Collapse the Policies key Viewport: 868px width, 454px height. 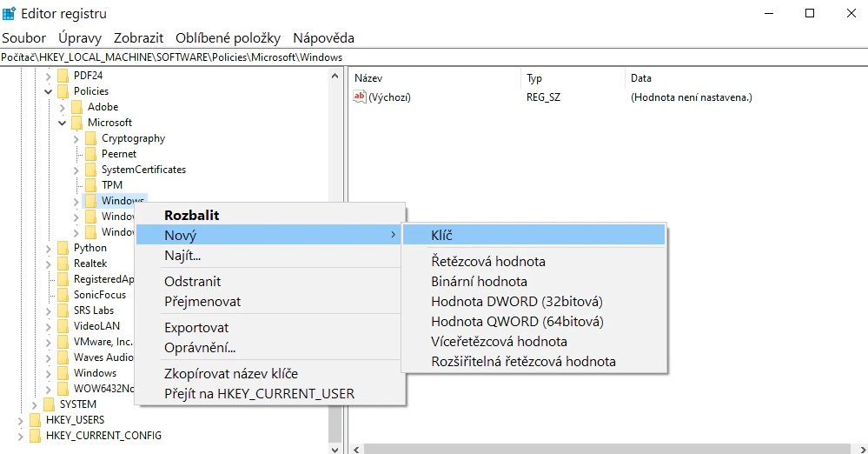click(48, 91)
